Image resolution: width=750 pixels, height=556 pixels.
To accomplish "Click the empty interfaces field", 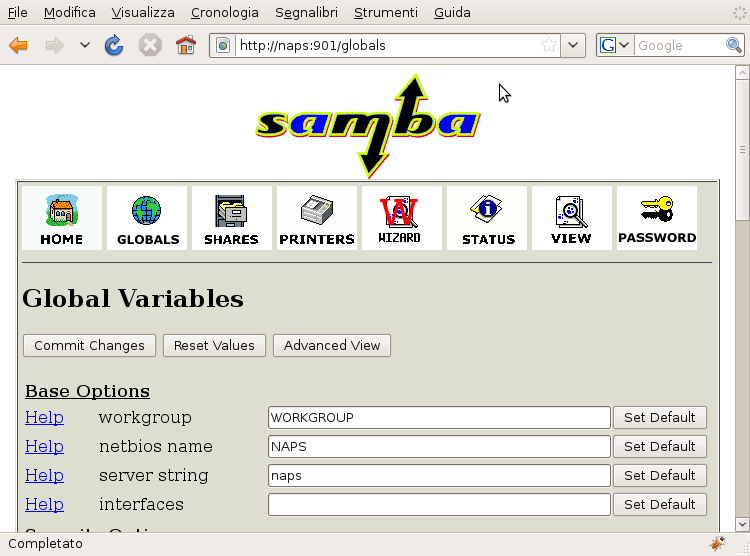I will point(439,504).
